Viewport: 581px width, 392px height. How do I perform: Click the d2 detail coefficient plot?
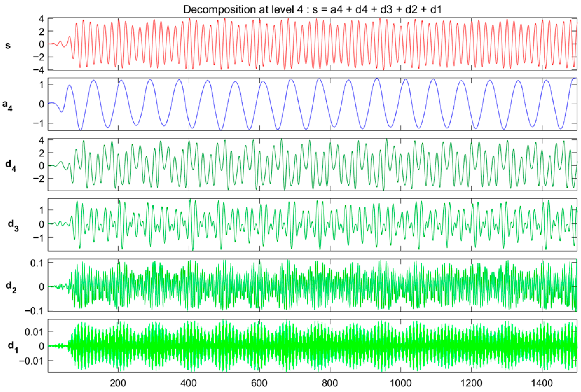coord(312,285)
